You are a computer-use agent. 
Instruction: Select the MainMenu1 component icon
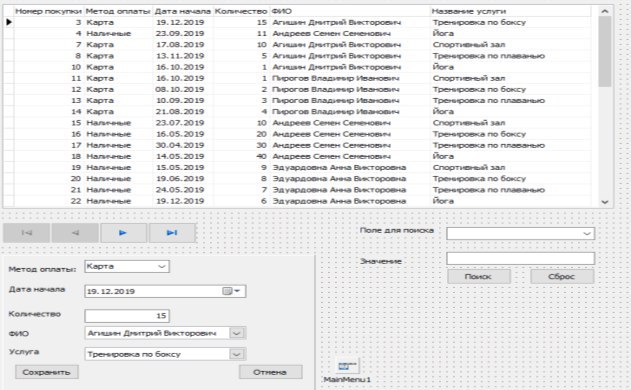point(347,366)
